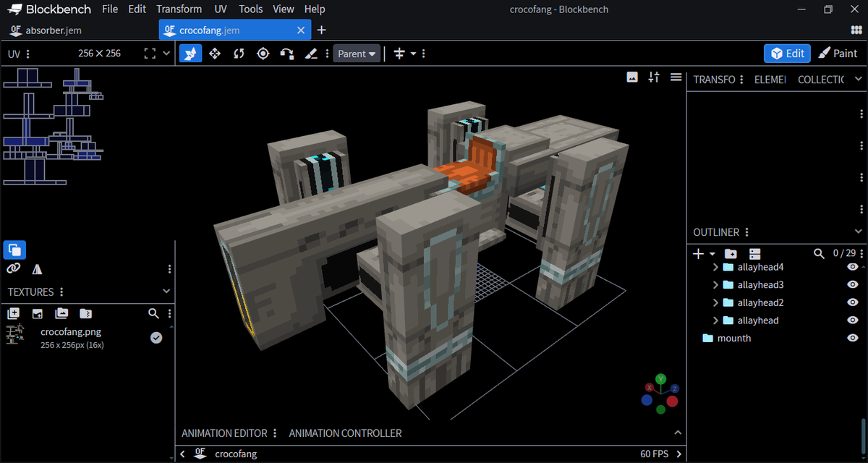The width and height of the screenshot is (868, 463).
Task: Expand the allayhead2 group
Action: point(715,302)
